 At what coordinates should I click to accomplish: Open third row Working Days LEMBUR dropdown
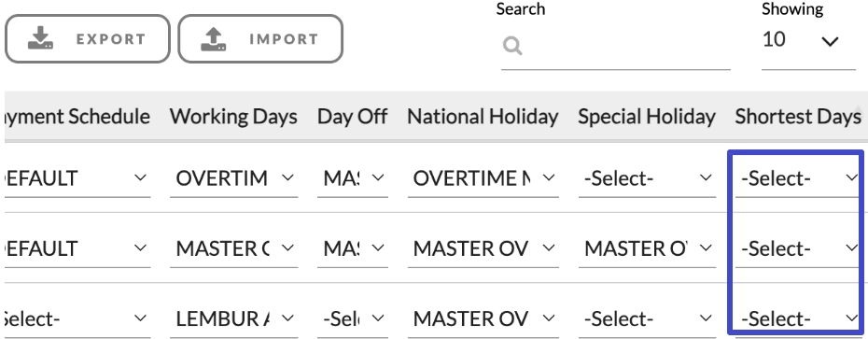(233, 319)
